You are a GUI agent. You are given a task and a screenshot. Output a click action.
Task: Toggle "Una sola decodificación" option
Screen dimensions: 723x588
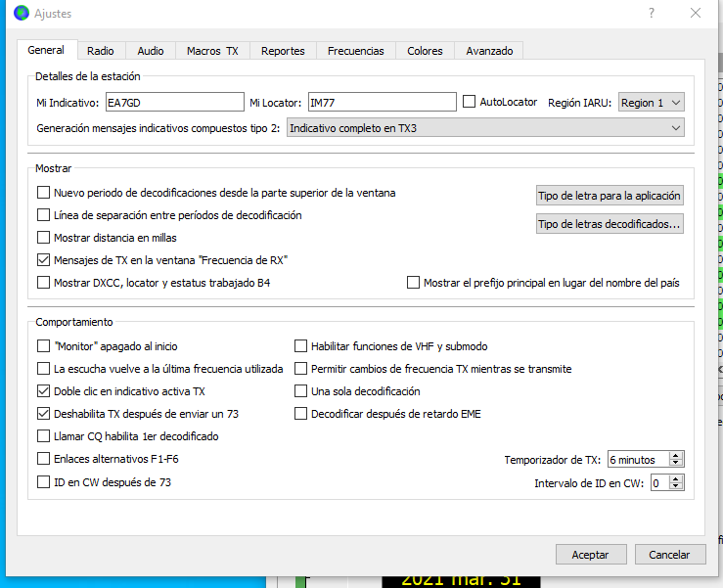point(301,391)
